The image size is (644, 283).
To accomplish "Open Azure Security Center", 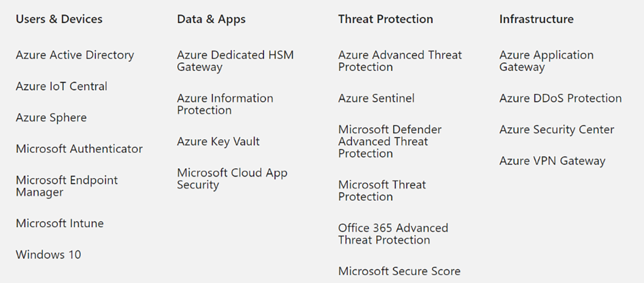I will pos(556,130).
